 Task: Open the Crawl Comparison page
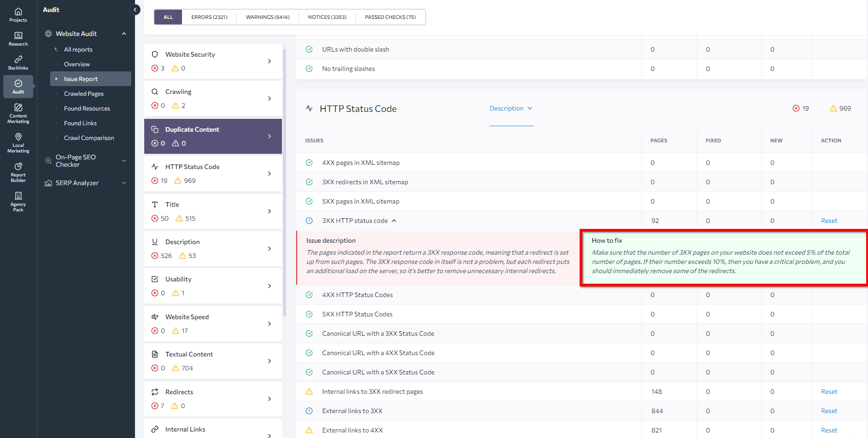click(x=88, y=137)
